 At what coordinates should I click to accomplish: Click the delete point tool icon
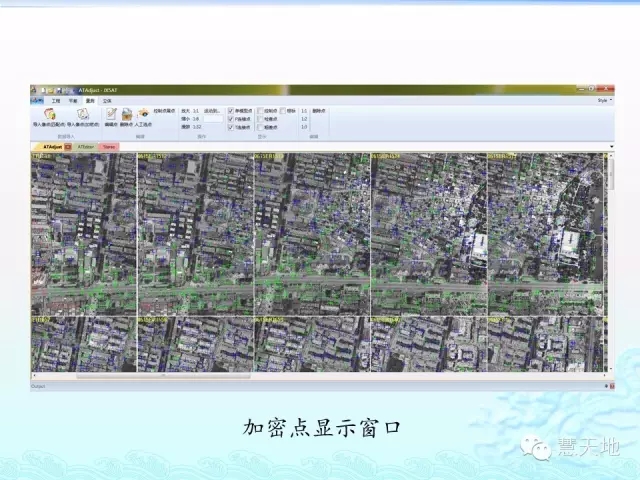click(127, 115)
